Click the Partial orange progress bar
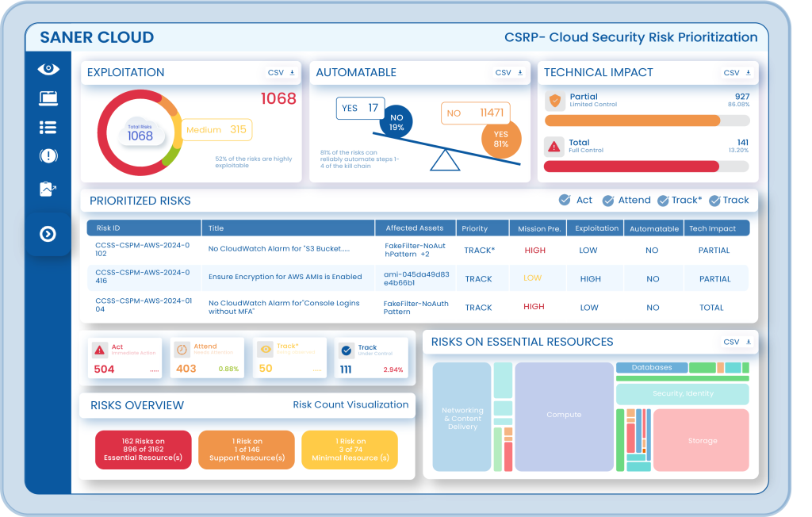 (x=632, y=121)
